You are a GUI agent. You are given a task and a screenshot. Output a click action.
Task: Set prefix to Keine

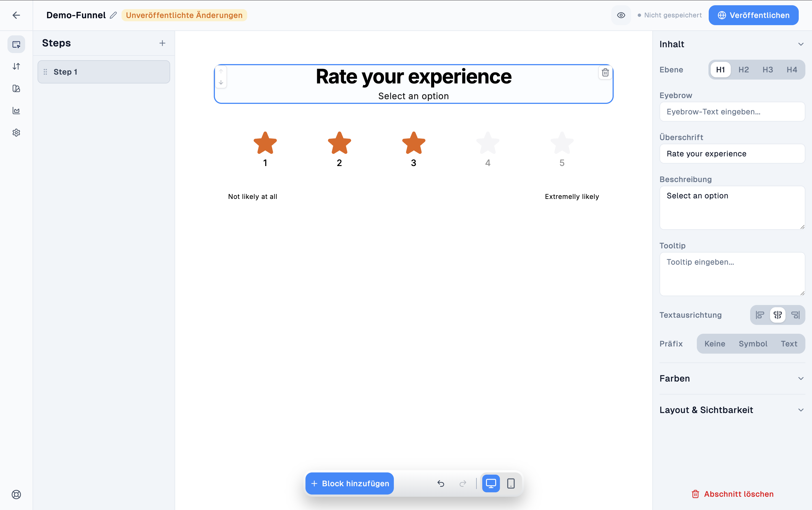715,344
